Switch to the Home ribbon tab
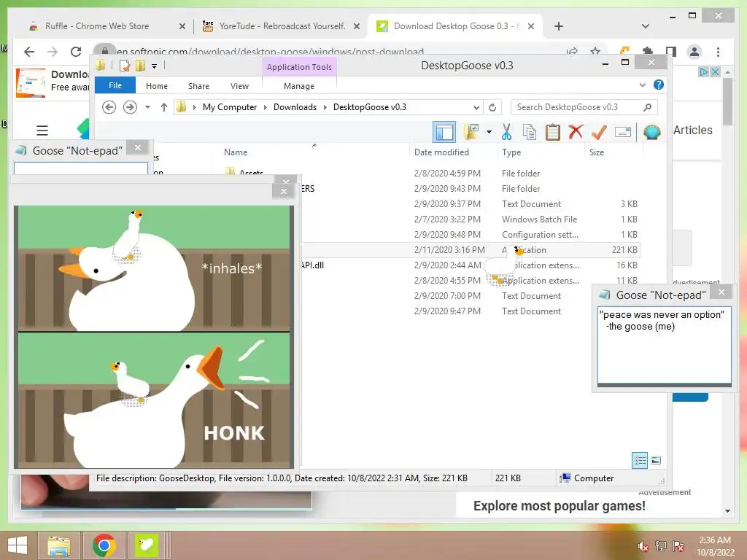 (157, 86)
